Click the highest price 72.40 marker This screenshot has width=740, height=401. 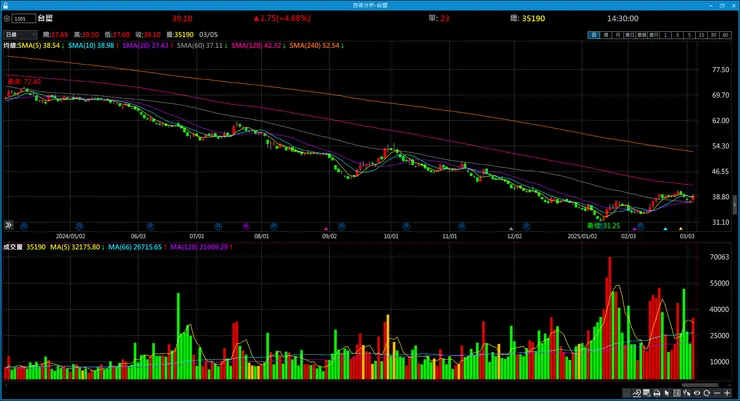pos(24,82)
